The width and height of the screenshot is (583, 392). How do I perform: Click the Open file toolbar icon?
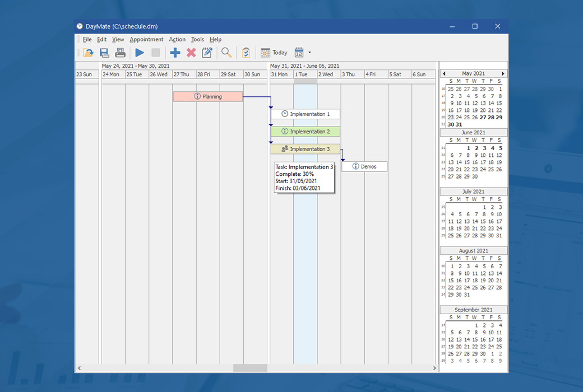(88, 53)
